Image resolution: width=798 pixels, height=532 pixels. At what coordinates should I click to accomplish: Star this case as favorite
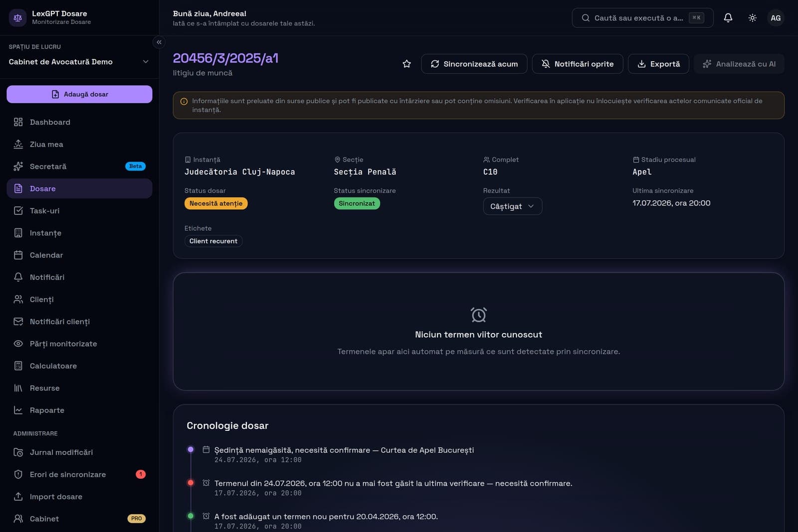[407, 64]
